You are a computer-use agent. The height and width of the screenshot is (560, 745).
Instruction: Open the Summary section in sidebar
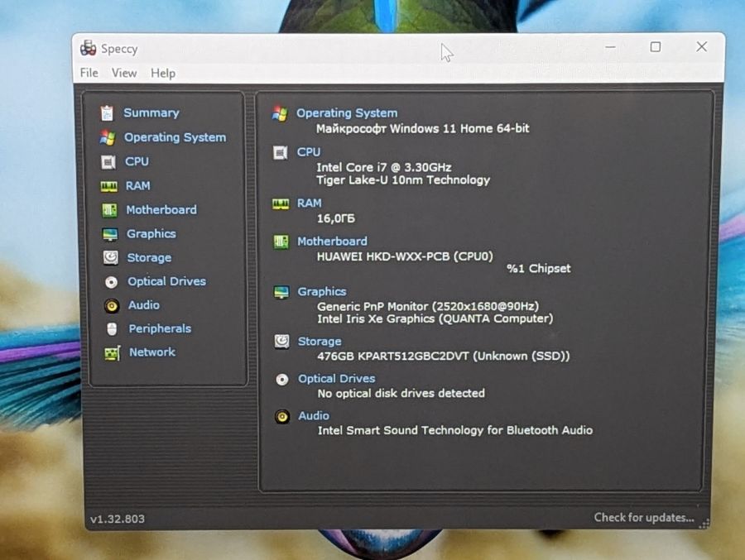(151, 112)
